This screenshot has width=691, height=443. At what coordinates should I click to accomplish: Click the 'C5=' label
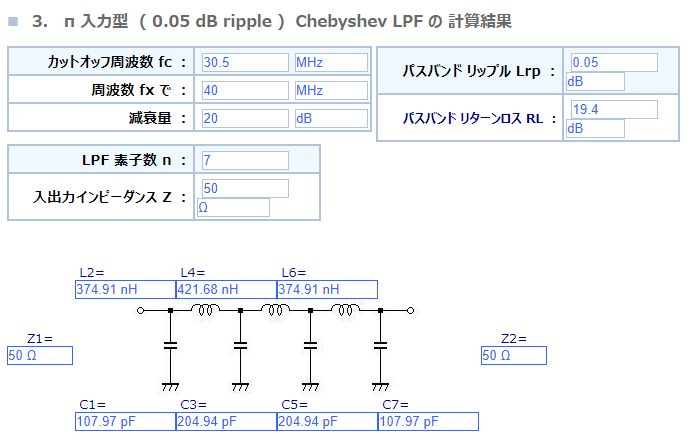294,405
